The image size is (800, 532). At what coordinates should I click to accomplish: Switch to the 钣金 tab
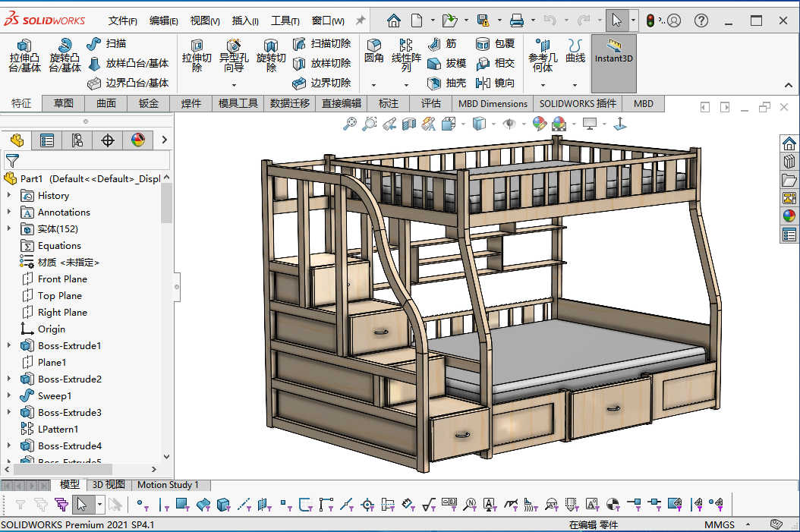[x=149, y=103]
